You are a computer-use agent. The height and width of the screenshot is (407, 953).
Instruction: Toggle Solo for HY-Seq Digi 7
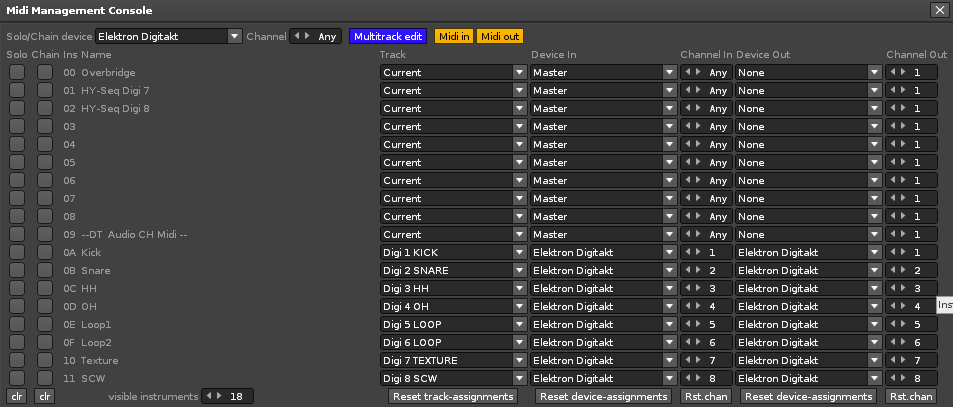(17, 91)
